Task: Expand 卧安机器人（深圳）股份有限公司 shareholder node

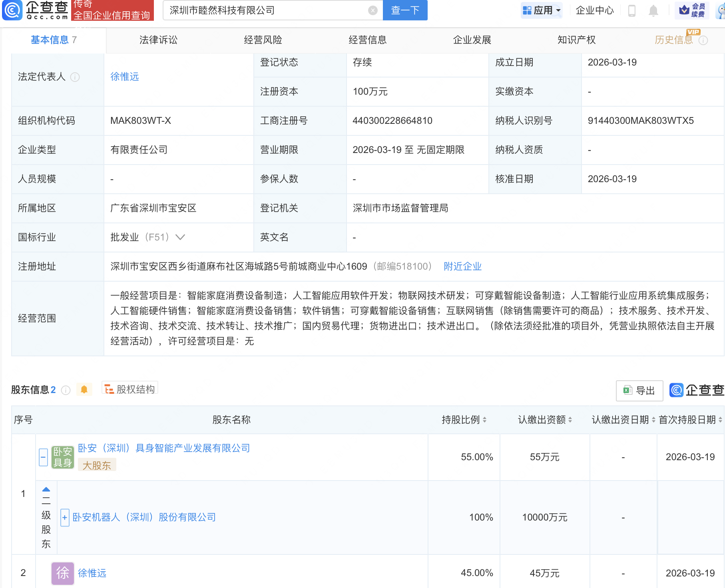Action: coord(64,517)
